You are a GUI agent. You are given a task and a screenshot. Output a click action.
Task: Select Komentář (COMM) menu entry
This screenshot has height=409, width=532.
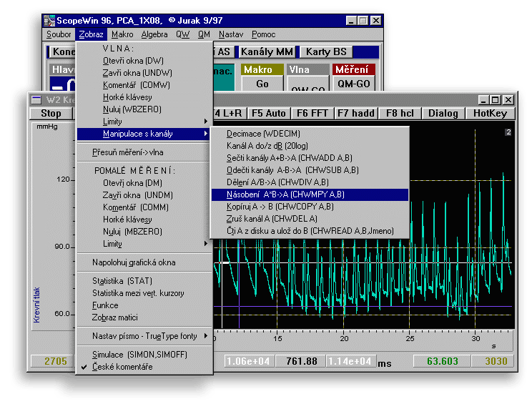(x=144, y=207)
